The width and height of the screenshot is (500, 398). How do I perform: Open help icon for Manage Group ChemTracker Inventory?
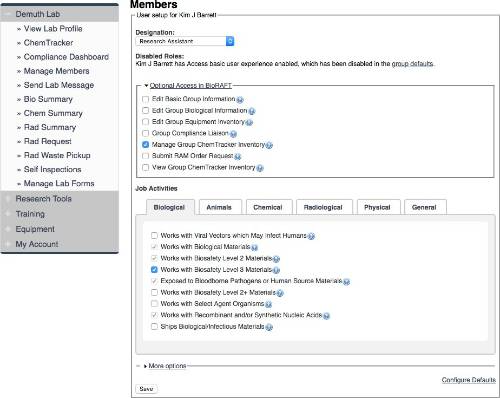[269, 145]
